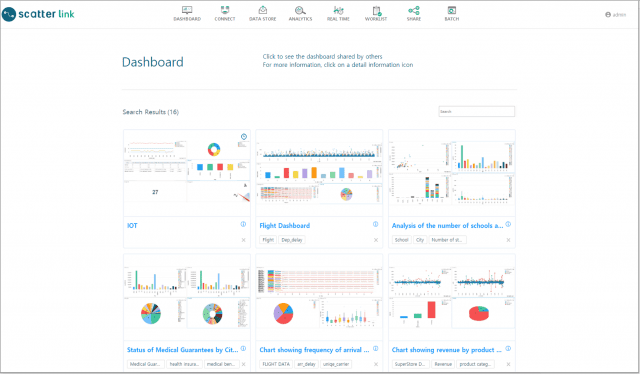Click the scatter link logo
The width and height of the screenshot is (640, 375).
click(x=38, y=14)
